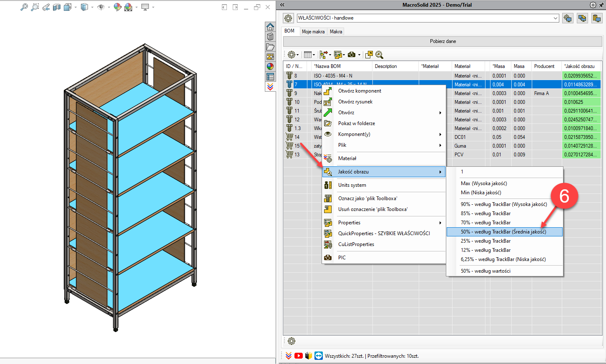Choose 50% - według TrackBar (Średnia jakość)

pyautogui.click(x=505, y=232)
